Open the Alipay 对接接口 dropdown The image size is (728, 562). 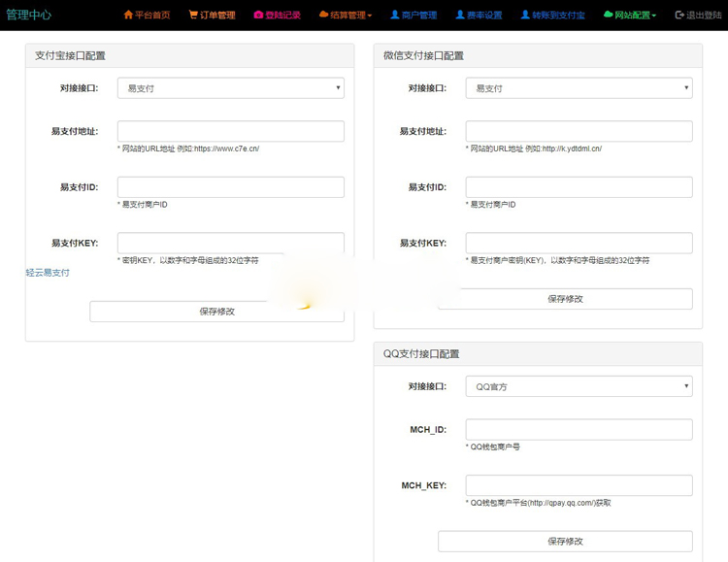point(230,88)
